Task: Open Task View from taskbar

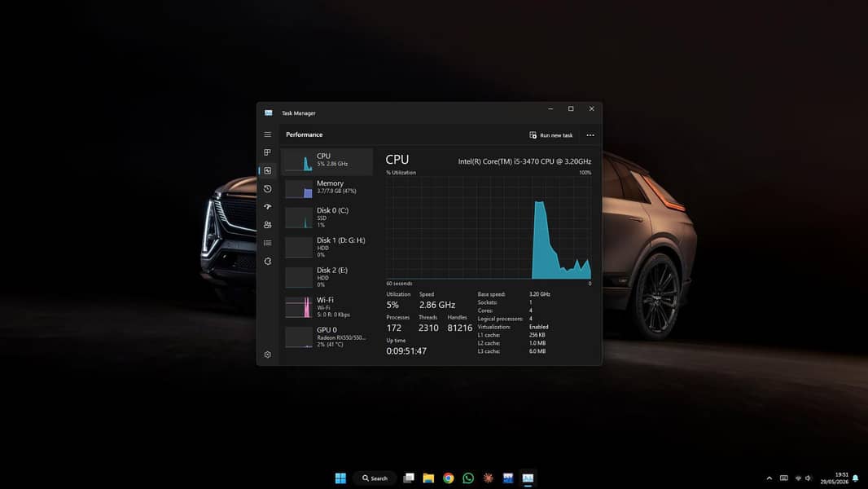Action: (x=409, y=478)
